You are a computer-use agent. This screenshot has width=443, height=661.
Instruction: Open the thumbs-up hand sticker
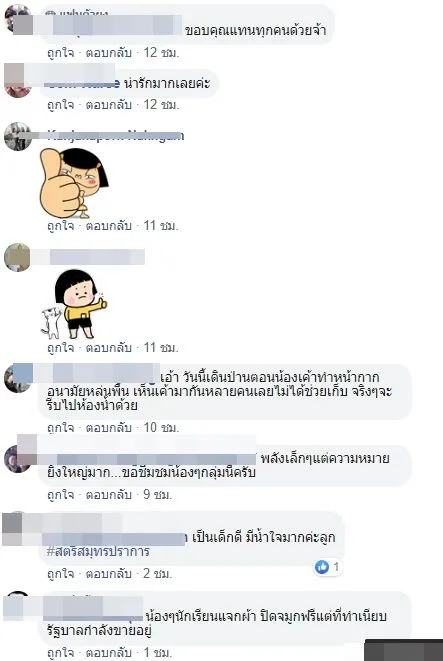click(x=74, y=183)
